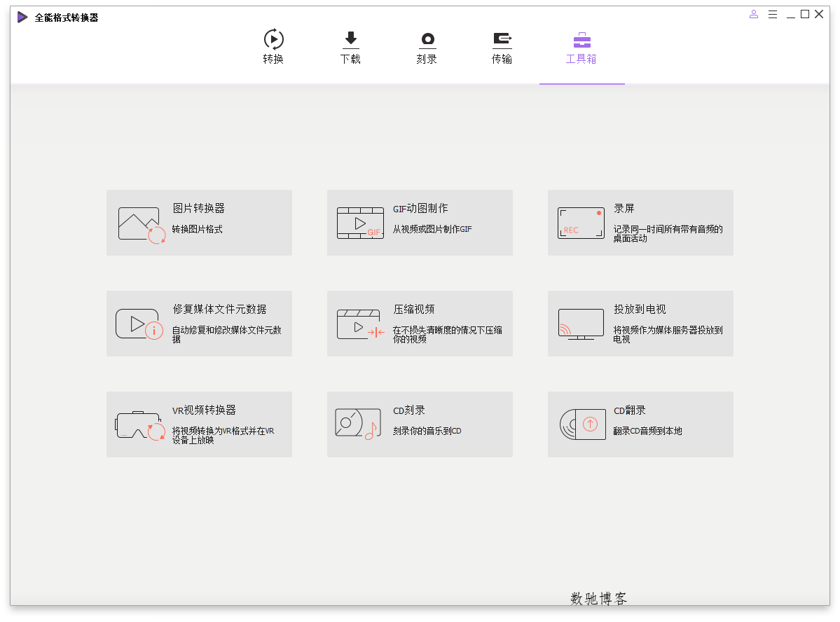840x622 pixels.
Task: Click the 刻录你的音乐到CD description
Action: (427, 431)
